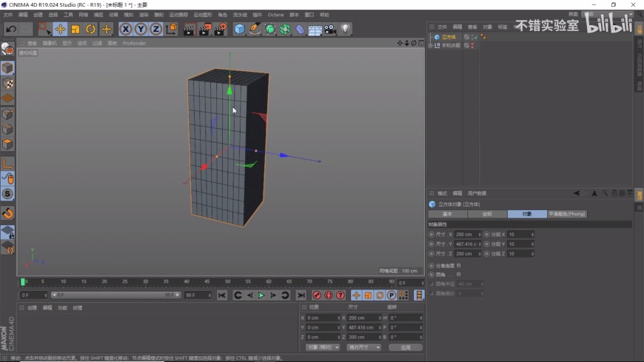Click the Camera object icon
The width and height of the screenshot is (644, 362).
(x=330, y=29)
